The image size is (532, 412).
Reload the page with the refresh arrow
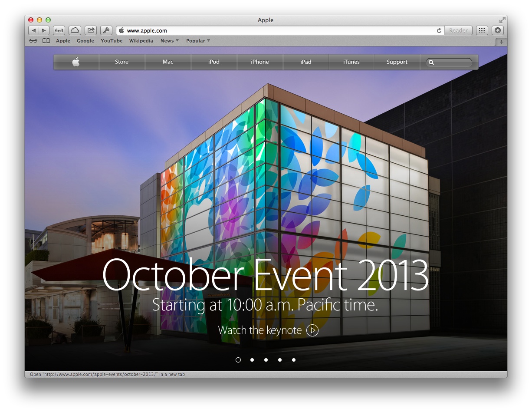tap(439, 30)
